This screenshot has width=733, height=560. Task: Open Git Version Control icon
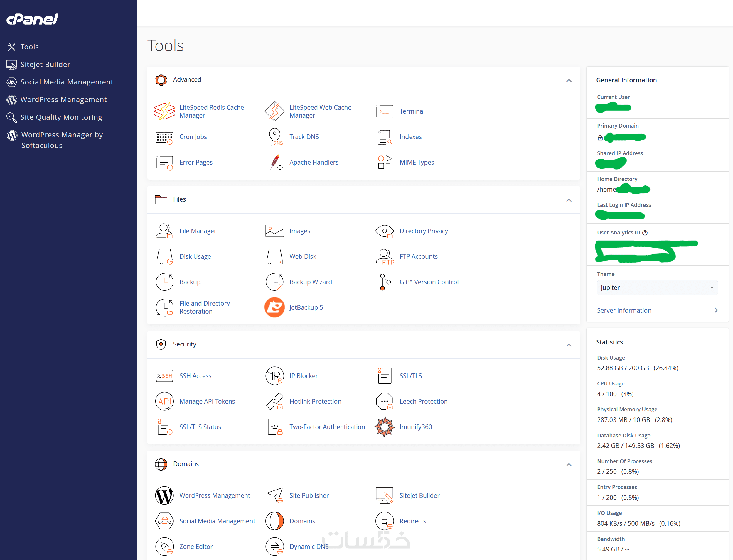tap(385, 282)
